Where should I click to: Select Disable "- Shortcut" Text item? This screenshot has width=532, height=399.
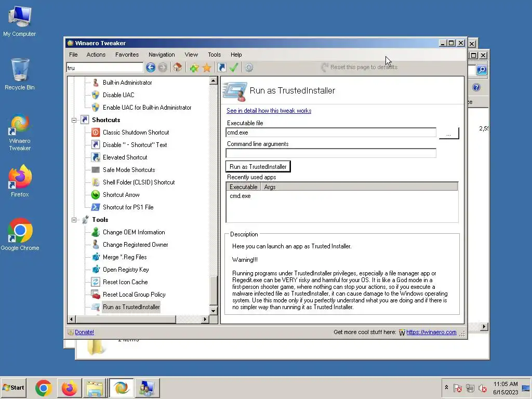pyautogui.click(x=135, y=145)
